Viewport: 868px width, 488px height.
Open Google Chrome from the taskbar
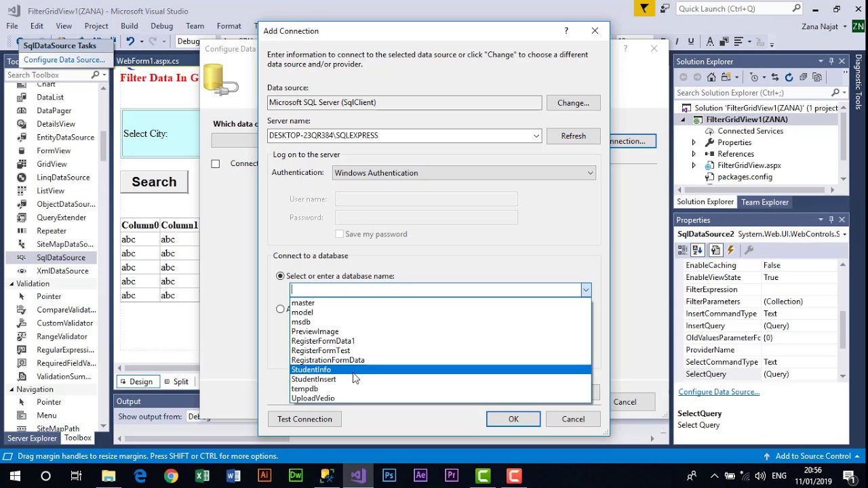tap(171, 476)
